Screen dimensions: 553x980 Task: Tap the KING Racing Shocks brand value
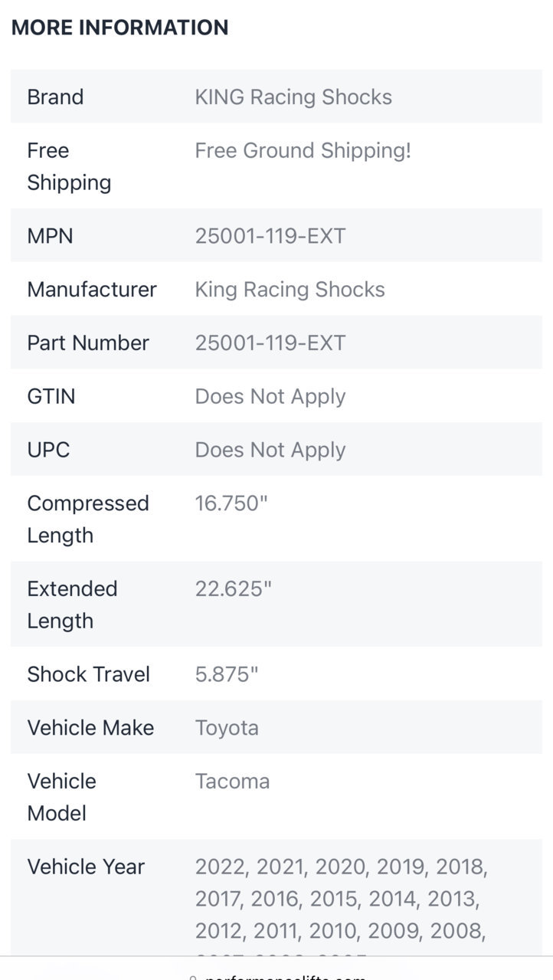(x=293, y=97)
